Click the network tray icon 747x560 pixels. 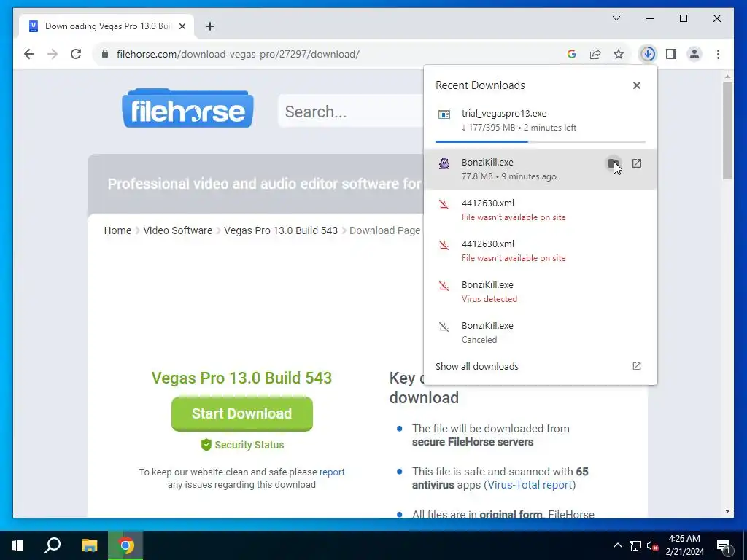point(635,545)
